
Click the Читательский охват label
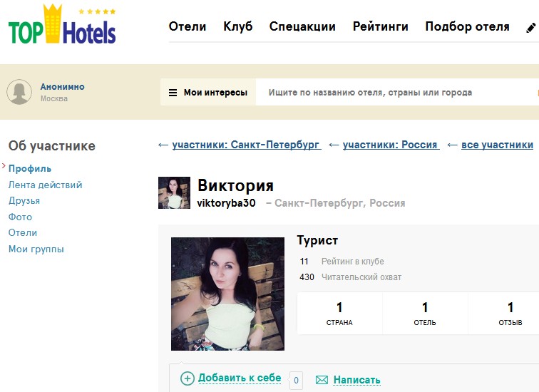click(x=361, y=277)
